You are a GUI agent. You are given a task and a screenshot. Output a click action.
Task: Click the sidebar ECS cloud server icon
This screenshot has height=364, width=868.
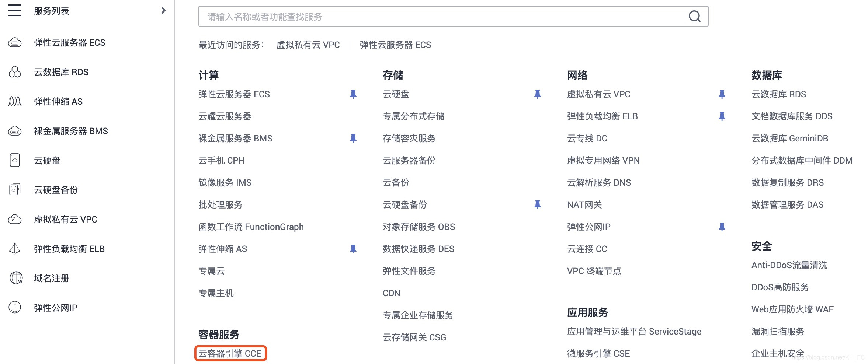[x=15, y=43]
